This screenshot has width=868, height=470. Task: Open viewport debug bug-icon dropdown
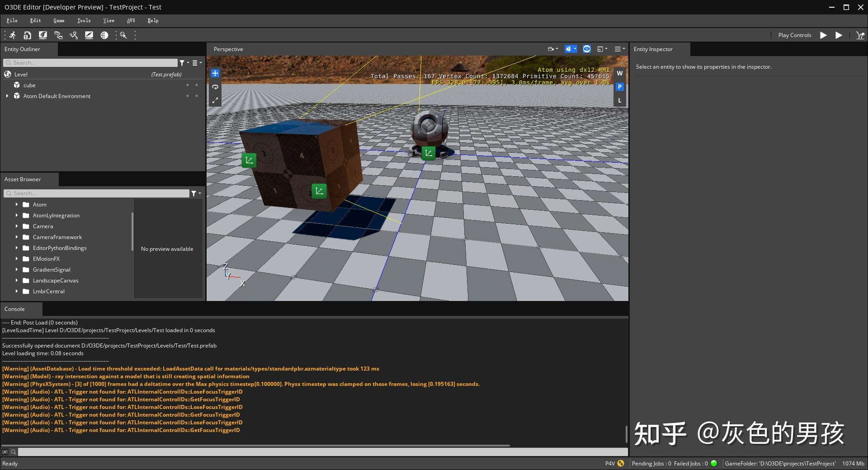[571, 49]
